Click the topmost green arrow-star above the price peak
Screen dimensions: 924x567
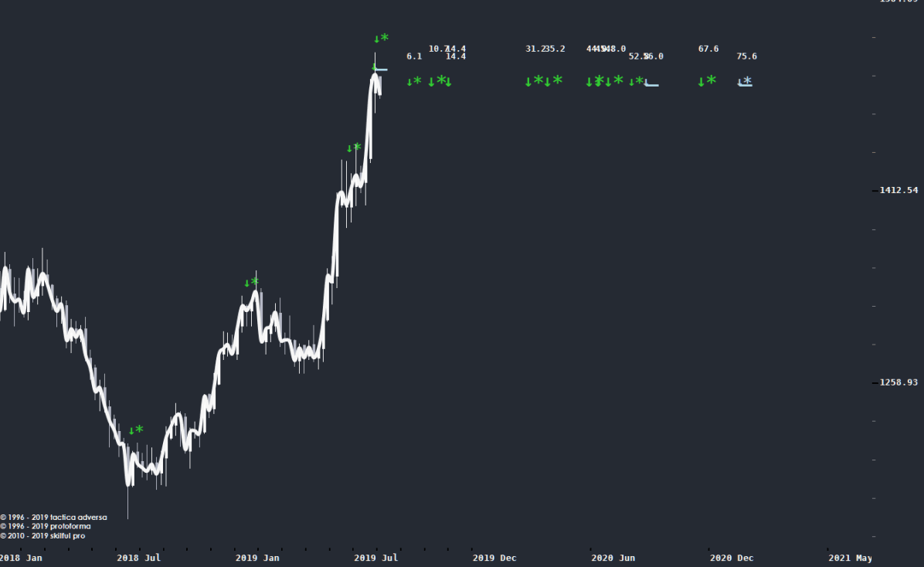(x=381, y=38)
